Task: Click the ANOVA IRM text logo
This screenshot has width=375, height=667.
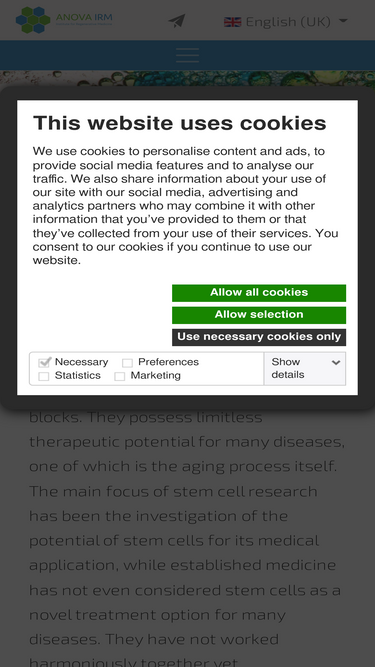Action: tap(84, 19)
